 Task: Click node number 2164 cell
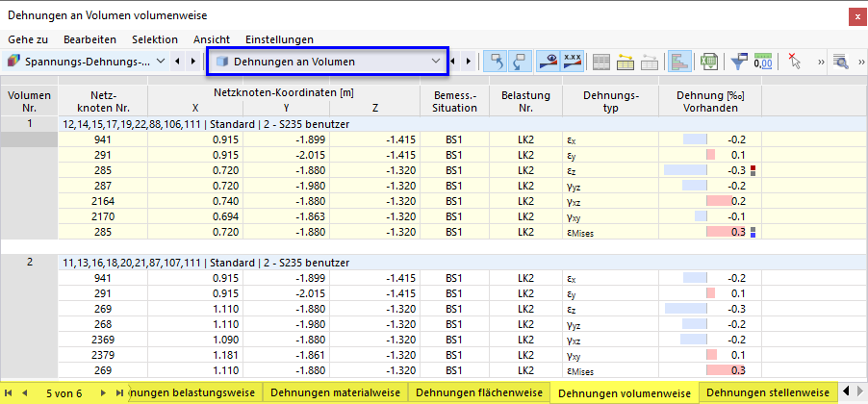(102, 201)
